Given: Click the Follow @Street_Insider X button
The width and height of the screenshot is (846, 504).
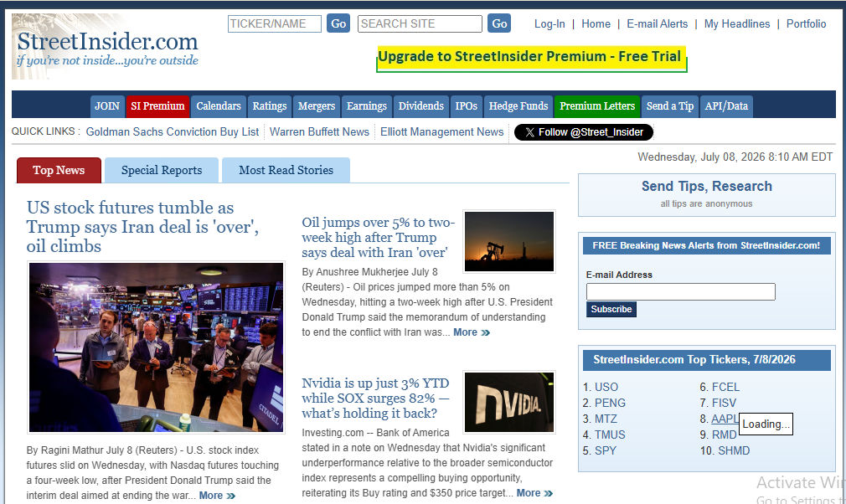Looking at the screenshot, I should (584, 132).
